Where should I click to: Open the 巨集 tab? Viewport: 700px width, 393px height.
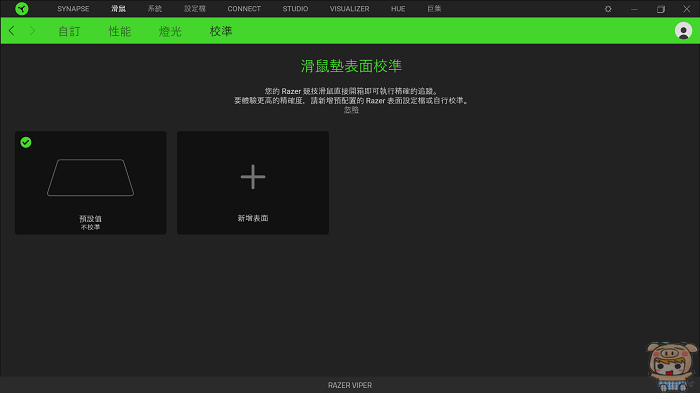click(x=434, y=8)
